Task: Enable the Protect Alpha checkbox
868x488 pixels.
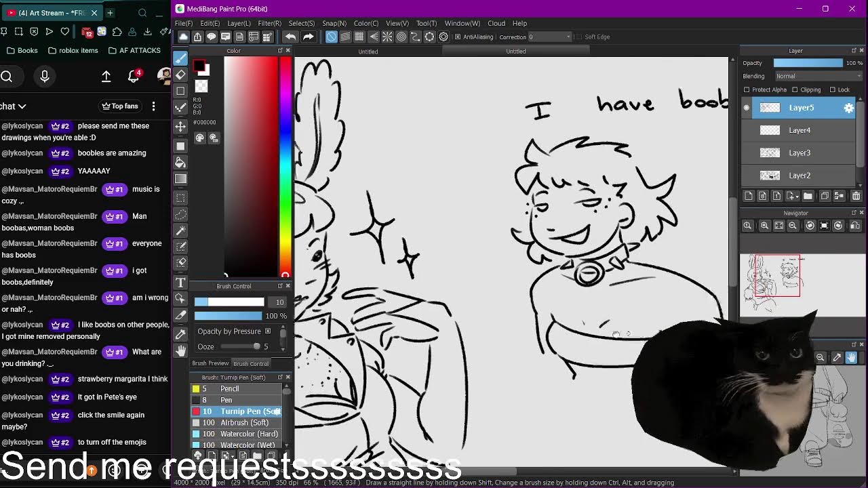Action: point(747,89)
